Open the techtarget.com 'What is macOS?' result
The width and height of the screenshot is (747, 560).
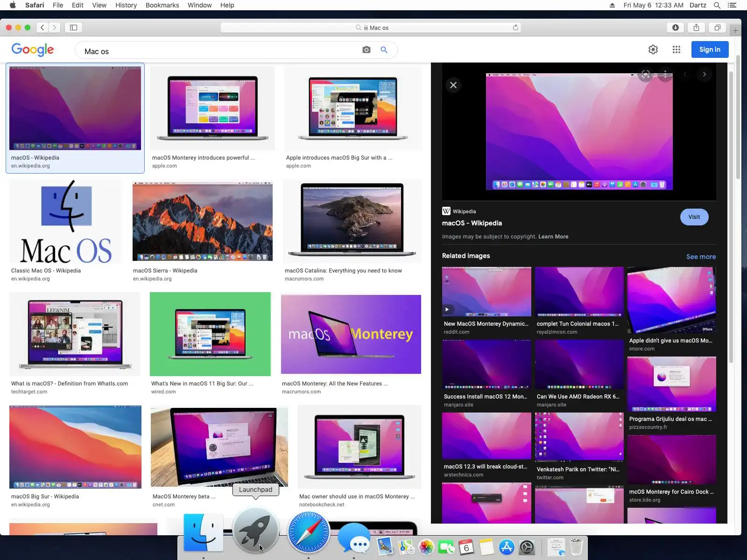pyautogui.click(x=75, y=334)
